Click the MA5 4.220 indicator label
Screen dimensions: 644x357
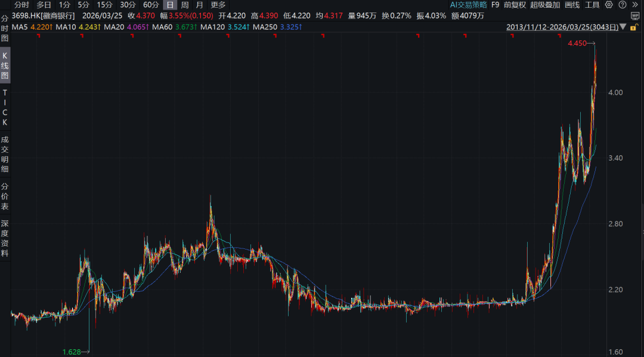coord(32,27)
